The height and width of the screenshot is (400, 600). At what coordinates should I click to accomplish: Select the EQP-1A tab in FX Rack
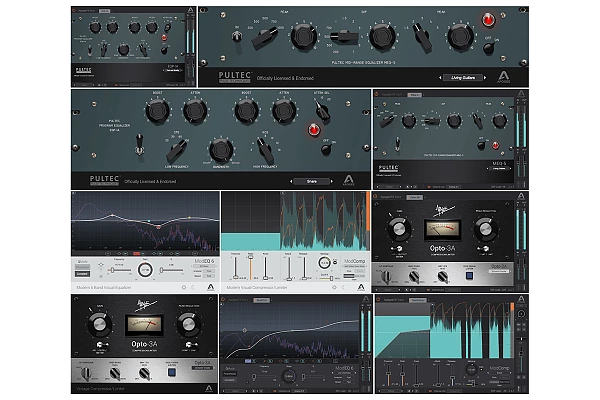click(104, 11)
